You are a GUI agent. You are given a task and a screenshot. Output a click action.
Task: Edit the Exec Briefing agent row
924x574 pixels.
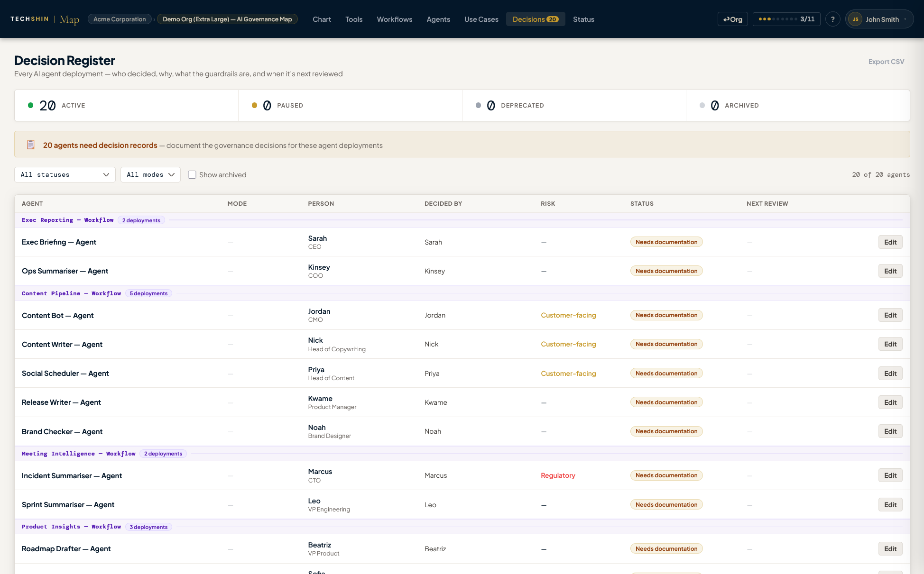[890, 242]
